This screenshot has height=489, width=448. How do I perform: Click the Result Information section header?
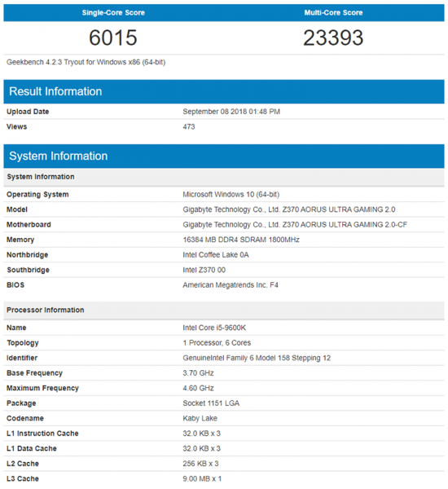tap(224, 91)
